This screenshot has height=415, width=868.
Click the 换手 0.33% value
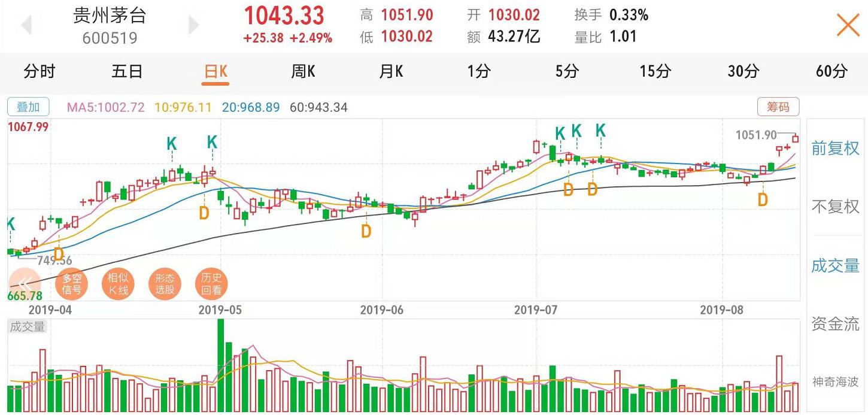point(629,15)
